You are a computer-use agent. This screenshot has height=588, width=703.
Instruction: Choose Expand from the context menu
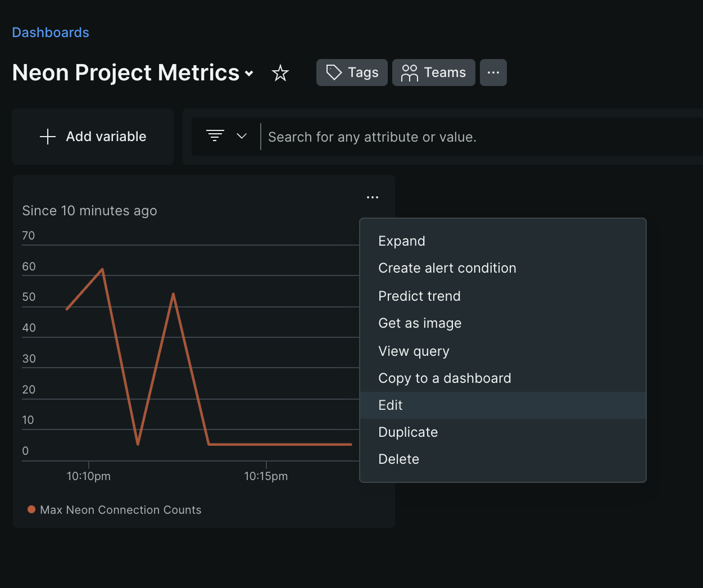401,241
